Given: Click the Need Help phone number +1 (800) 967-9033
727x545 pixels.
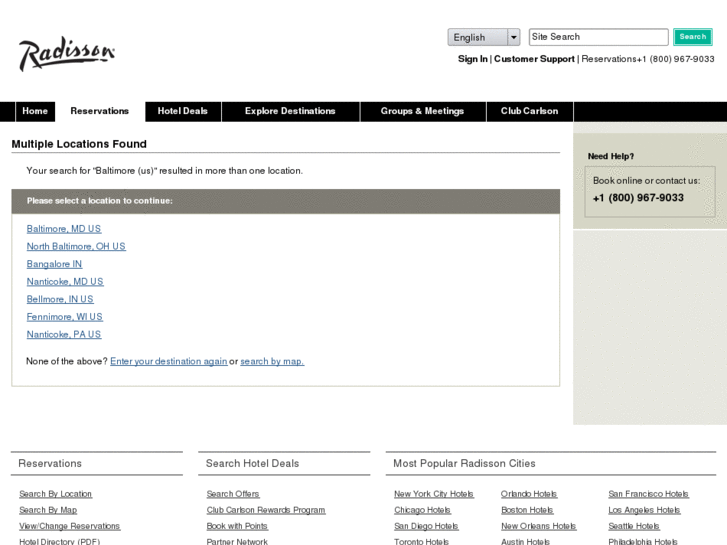Looking at the screenshot, I should 638,198.
